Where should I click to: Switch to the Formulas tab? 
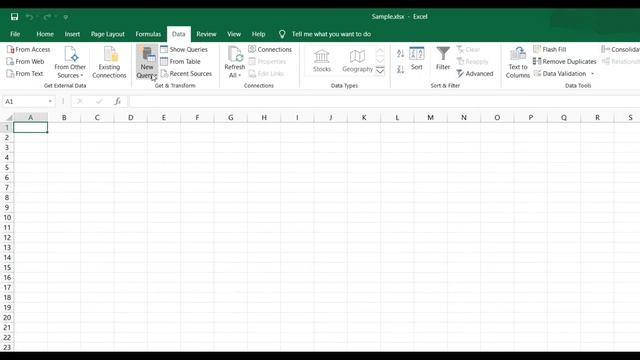pos(148,34)
